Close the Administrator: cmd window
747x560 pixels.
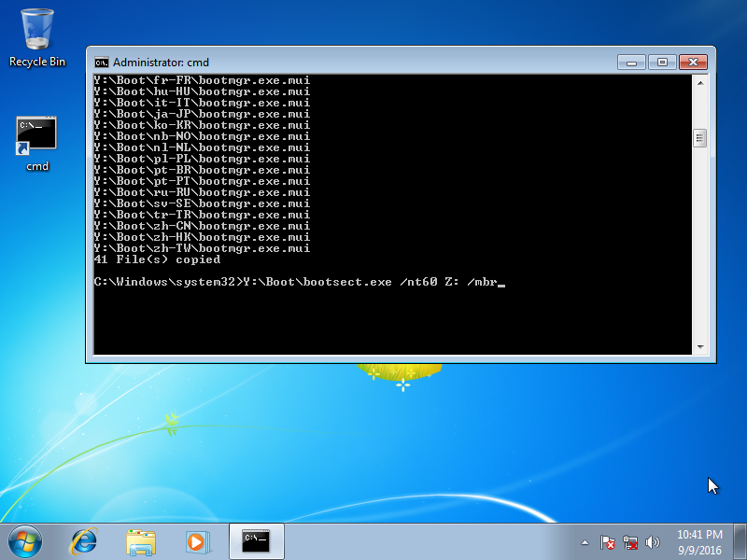coord(693,62)
